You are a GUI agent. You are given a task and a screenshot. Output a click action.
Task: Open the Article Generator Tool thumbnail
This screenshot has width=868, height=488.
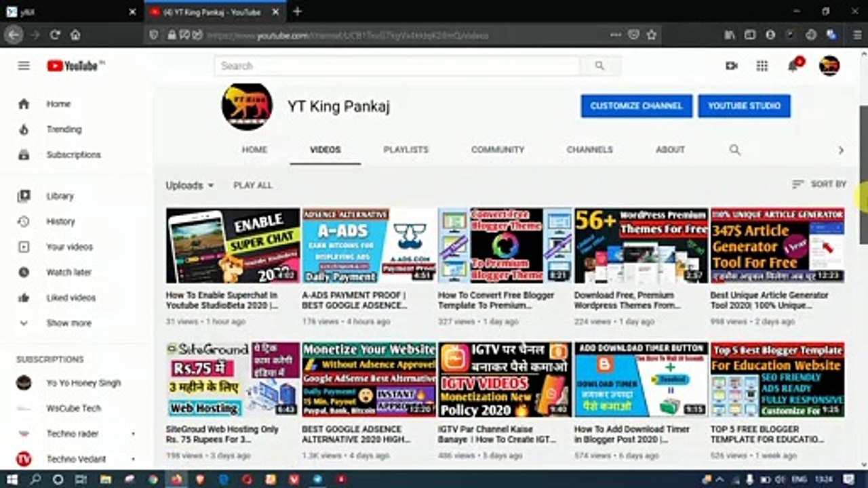click(777, 245)
